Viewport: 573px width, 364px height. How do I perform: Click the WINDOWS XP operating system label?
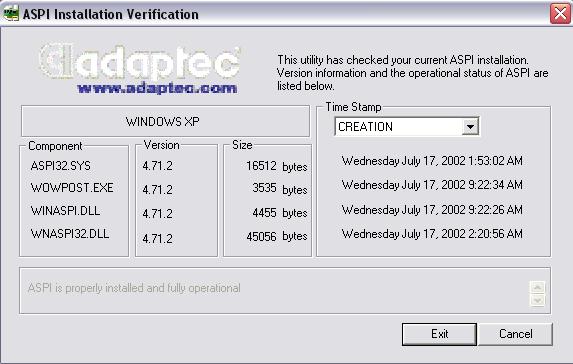[x=163, y=122]
